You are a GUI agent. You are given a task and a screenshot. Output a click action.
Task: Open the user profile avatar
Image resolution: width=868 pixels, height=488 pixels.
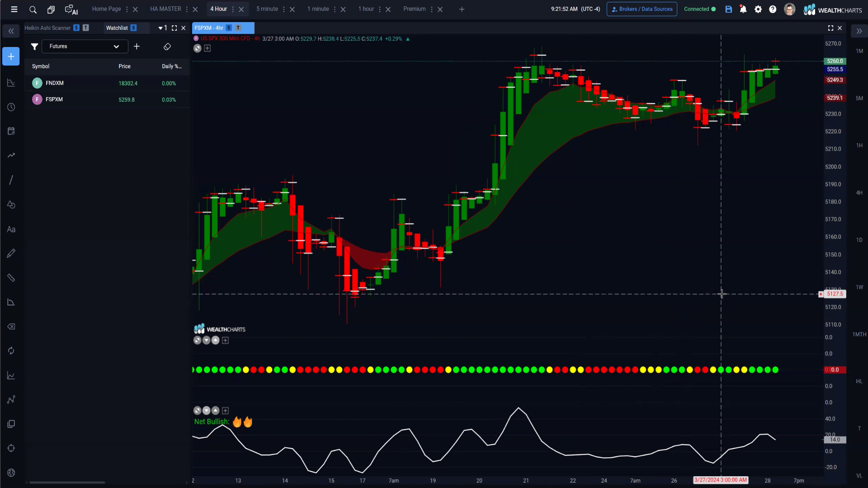tap(789, 9)
